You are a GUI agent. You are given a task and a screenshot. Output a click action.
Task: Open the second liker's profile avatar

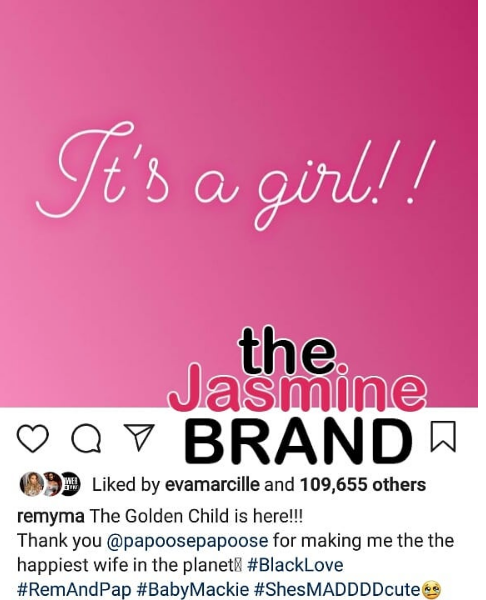pos(51,484)
